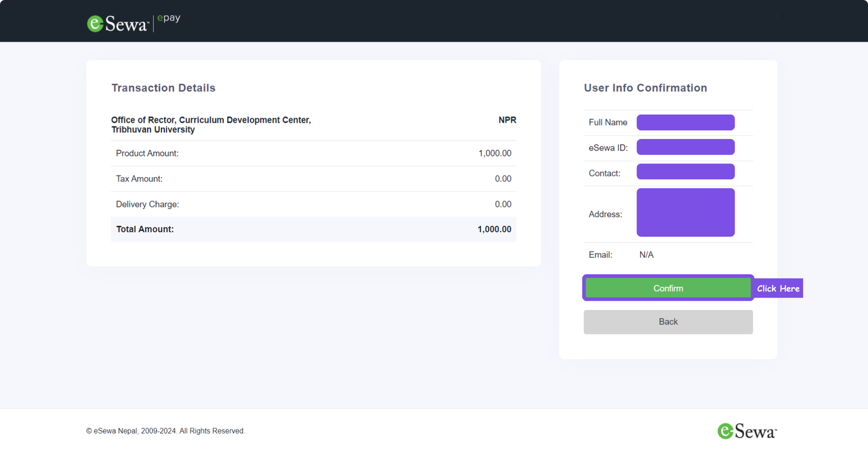This screenshot has width=868, height=449.
Task: Click the eSewa logo in the footer
Action: coord(747,431)
